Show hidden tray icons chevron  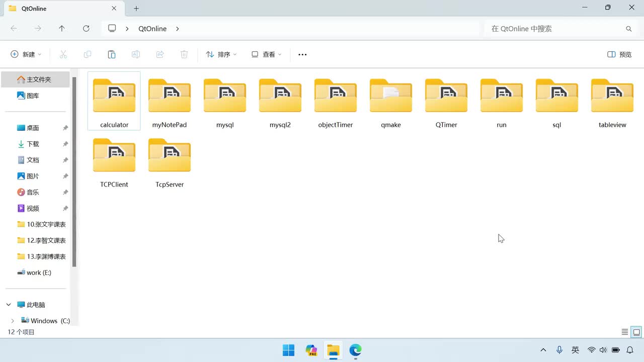[543, 350]
